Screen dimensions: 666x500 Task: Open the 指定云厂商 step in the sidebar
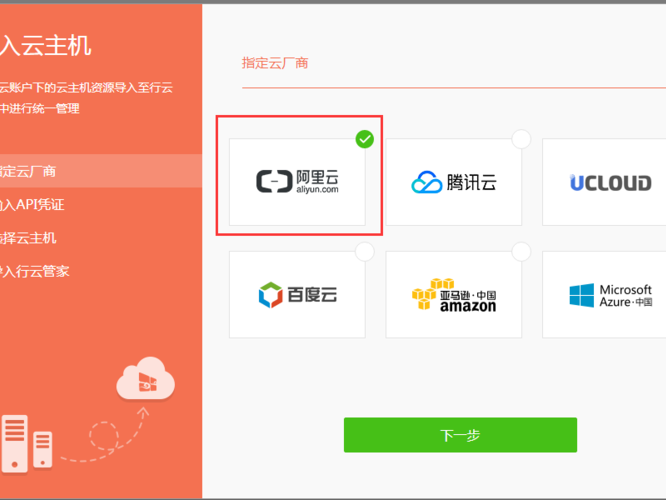101,171
